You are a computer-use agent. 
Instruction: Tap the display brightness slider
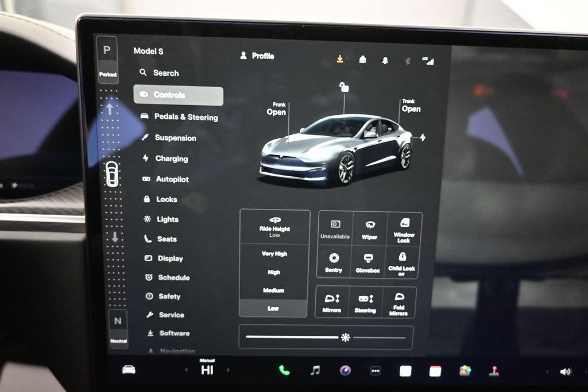click(x=326, y=337)
